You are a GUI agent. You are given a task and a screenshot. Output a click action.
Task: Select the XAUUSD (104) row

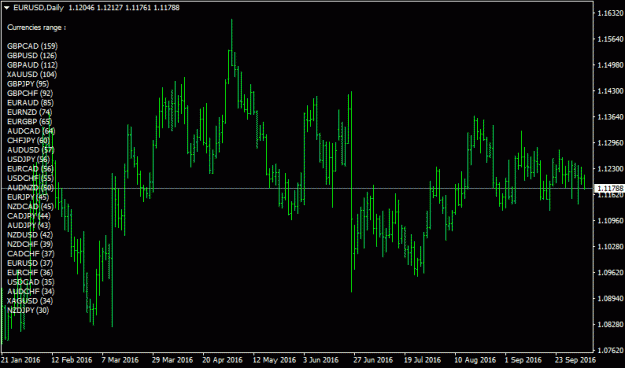tap(32, 75)
